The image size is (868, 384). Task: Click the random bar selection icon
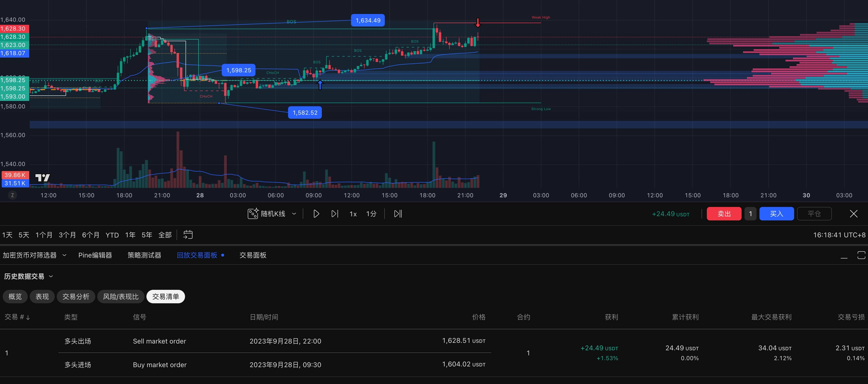click(253, 214)
